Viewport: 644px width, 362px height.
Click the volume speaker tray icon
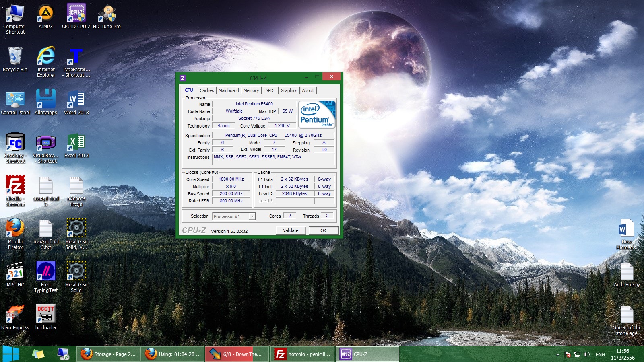587,354
